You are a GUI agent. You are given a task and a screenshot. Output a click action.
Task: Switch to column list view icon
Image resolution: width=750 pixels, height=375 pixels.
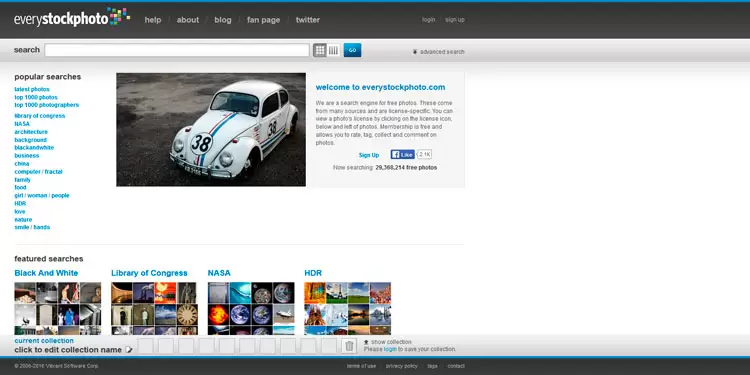[333, 50]
